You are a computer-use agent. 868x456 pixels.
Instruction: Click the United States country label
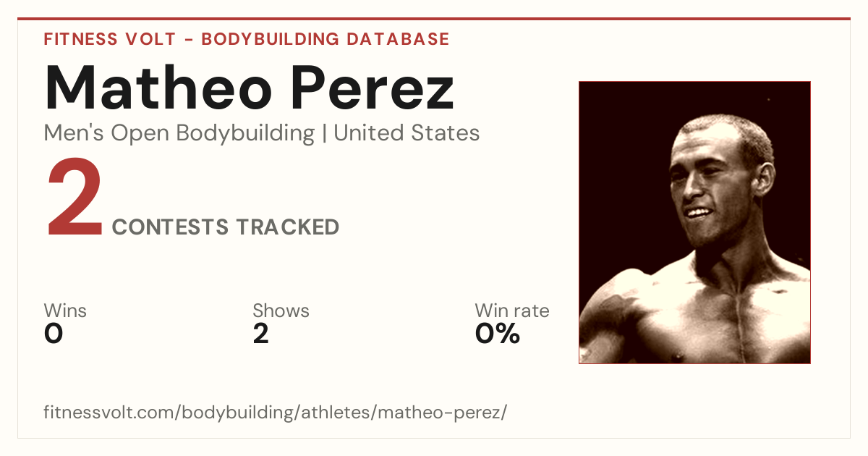coord(407,133)
